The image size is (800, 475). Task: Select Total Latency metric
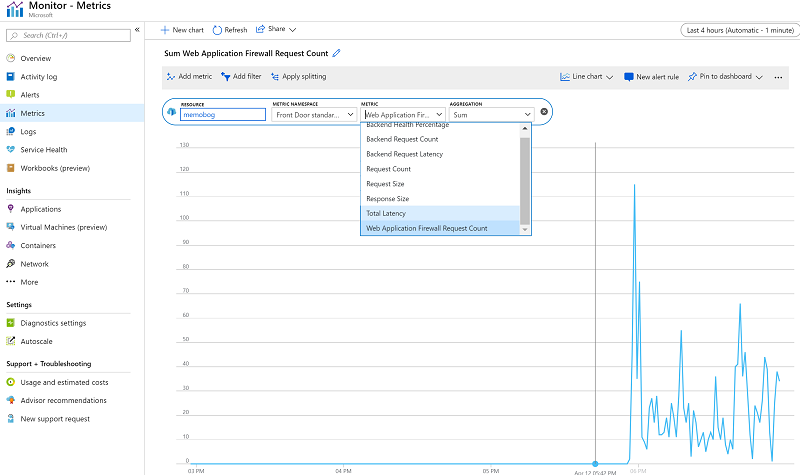440,213
